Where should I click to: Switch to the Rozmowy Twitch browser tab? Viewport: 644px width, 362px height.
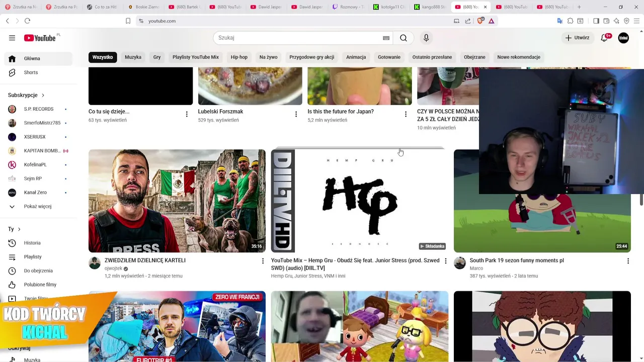[349, 7]
